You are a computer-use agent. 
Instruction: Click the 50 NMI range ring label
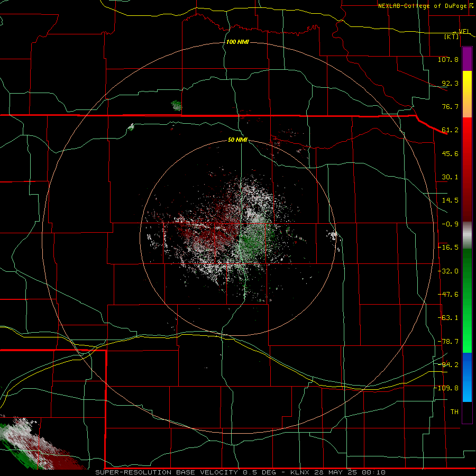coord(237,140)
